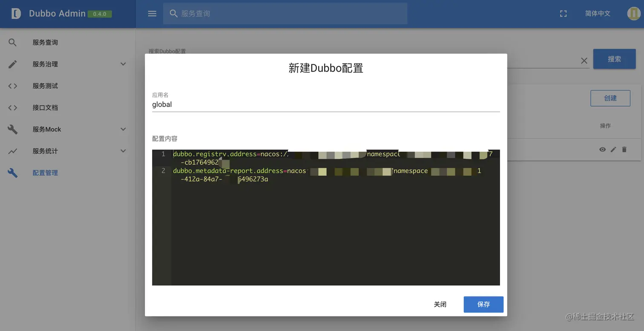The width and height of the screenshot is (644, 331).
Task: Click the 服务测试 code icon in sidebar
Action: coord(13,86)
